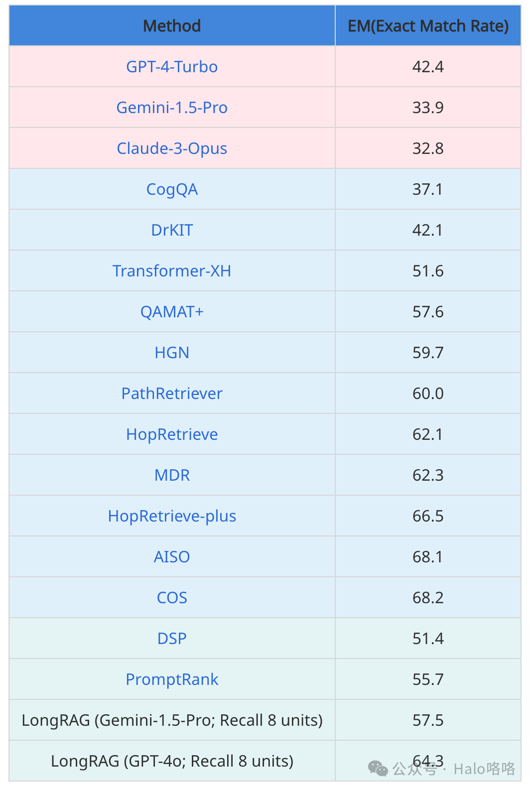The width and height of the screenshot is (532, 790).
Task: Open the DSP link
Action: [172, 639]
